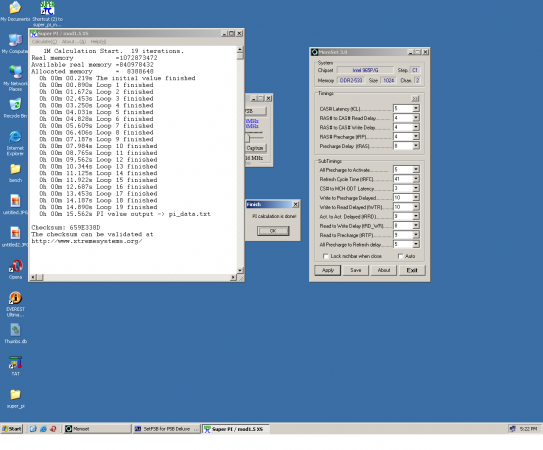543x450 pixels.
Task: Close the Finish dialog with X
Action: [295, 204]
